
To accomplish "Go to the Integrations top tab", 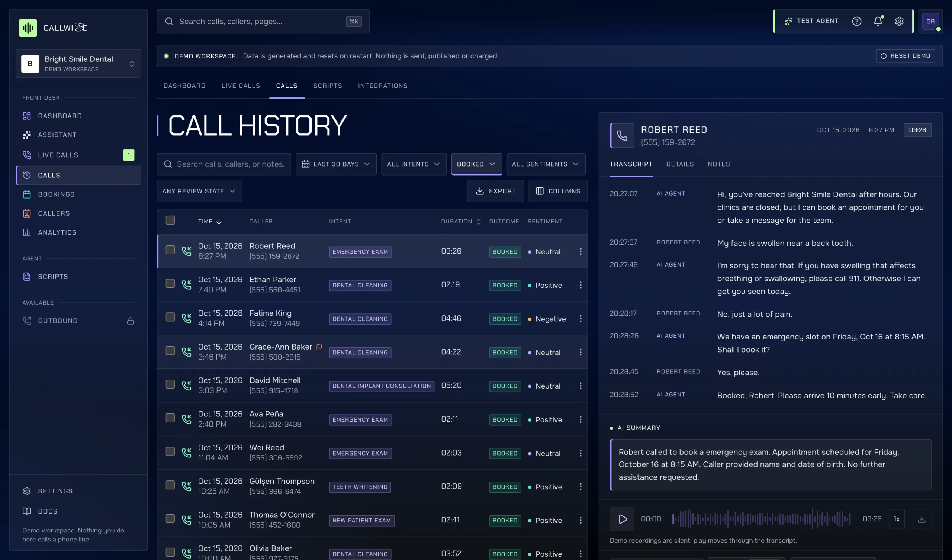I will [383, 86].
